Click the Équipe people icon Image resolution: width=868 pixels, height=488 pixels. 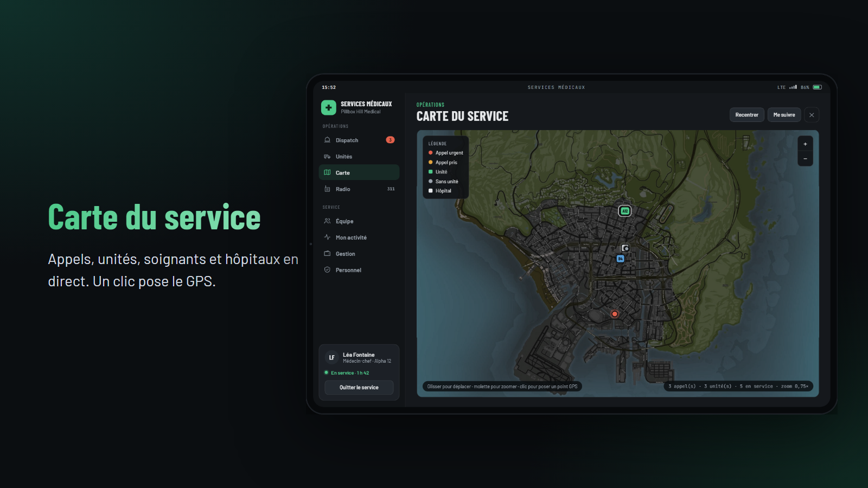click(x=327, y=221)
